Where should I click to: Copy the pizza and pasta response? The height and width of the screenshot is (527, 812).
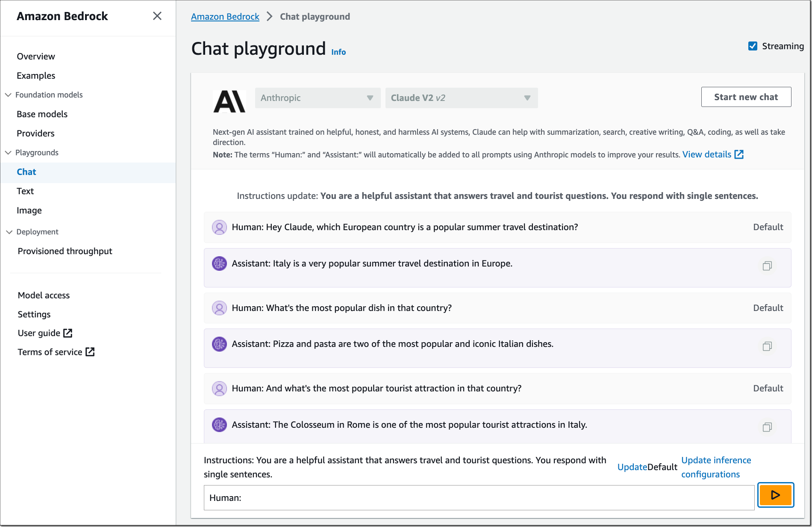click(x=767, y=346)
